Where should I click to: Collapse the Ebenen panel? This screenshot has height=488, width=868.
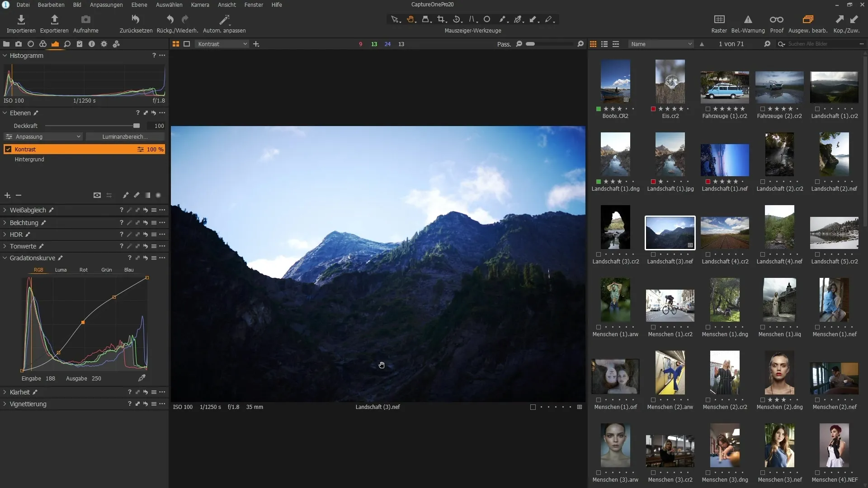(5, 113)
